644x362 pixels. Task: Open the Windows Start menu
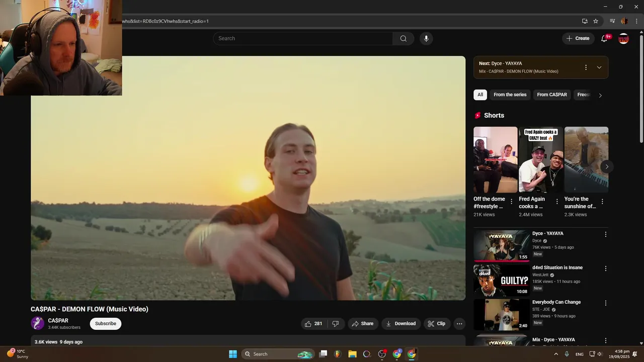click(x=233, y=354)
